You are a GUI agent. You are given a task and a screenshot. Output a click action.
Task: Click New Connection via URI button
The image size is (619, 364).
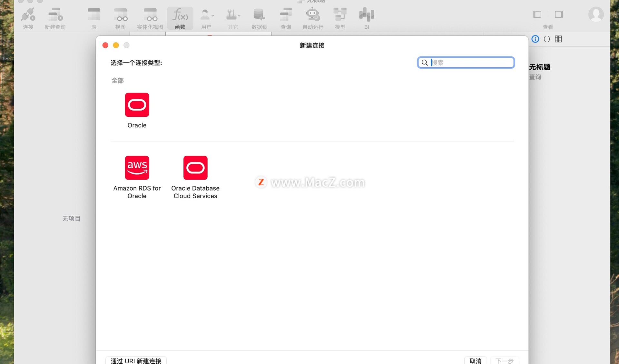(x=136, y=360)
